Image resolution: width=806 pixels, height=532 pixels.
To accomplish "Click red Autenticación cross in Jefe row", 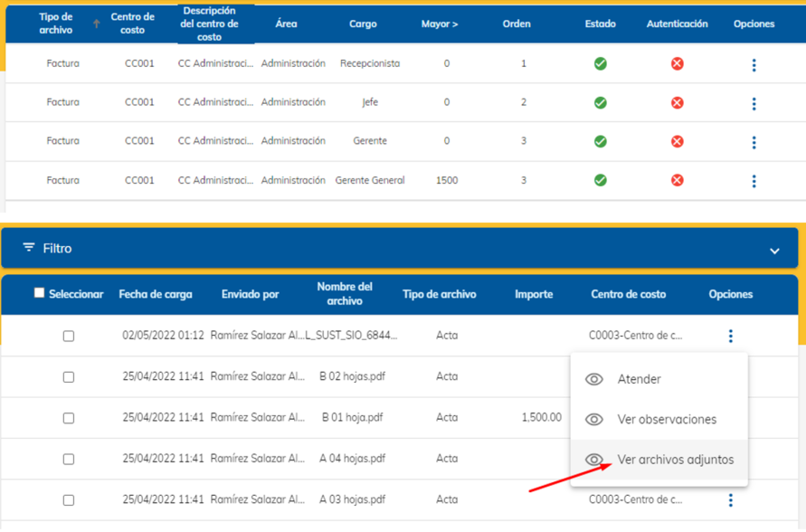I will click(x=677, y=103).
